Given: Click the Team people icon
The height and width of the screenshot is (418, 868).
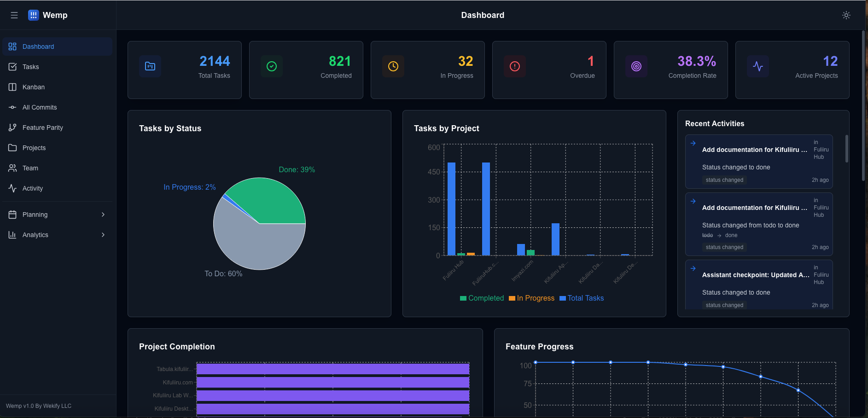Looking at the screenshot, I should [12, 168].
